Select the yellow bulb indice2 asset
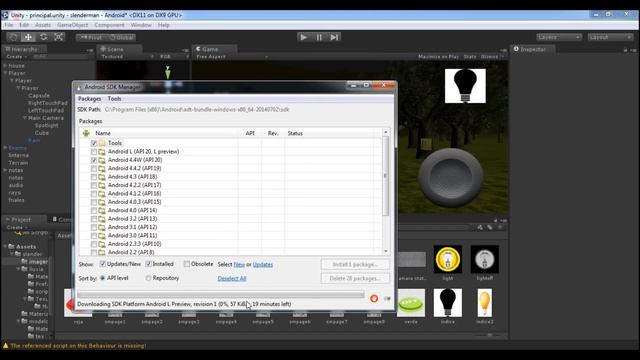640x360 pixels. pyautogui.click(x=484, y=302)
